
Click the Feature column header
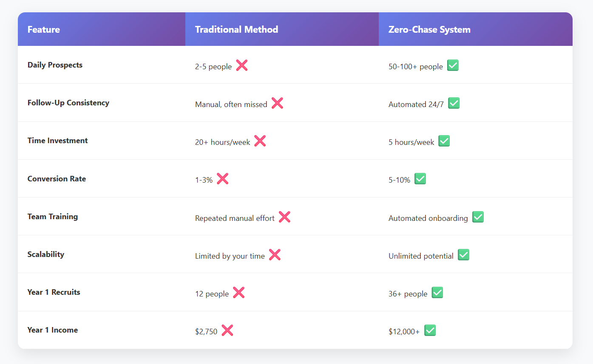tap(44, 29)
